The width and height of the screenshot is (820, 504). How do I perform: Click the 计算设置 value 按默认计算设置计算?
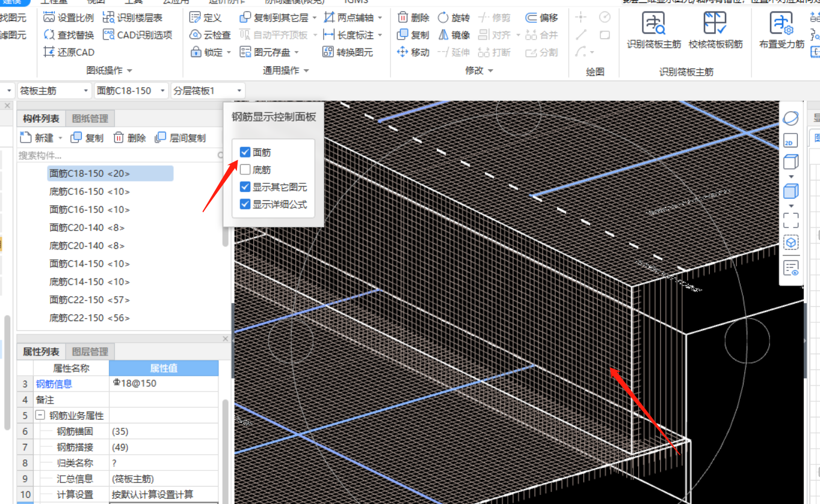click(x=164, y=494)
